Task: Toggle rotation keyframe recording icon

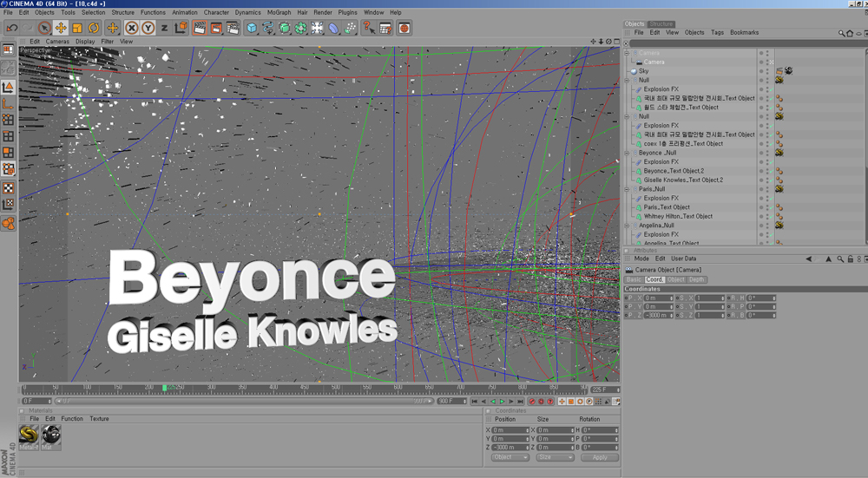Action: (x=580, y=401)
